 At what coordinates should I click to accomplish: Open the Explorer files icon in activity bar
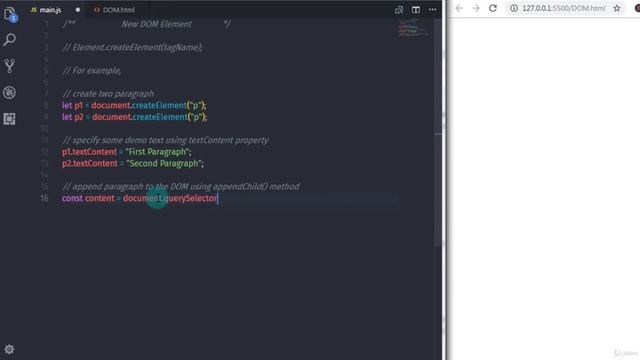(x=9, y=14)
